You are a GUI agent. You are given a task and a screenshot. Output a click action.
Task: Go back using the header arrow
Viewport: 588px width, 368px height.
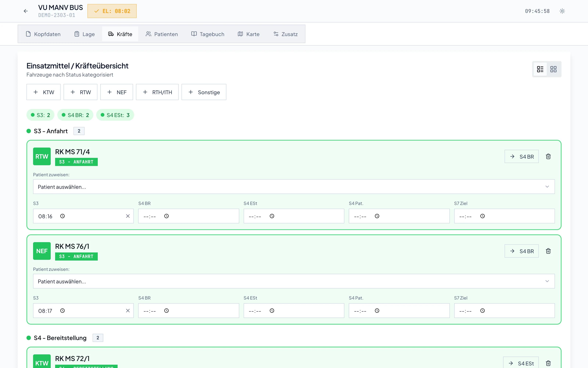(26, 11)
